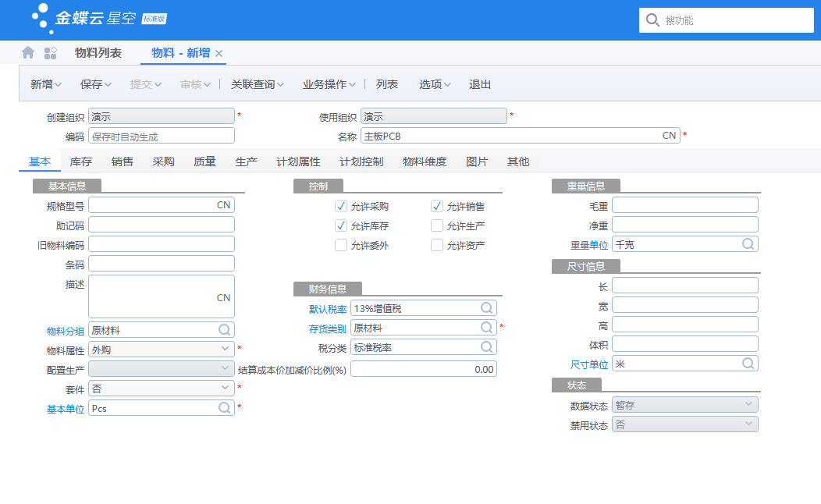
Task: Click the 结算成本价加减价比例 value field
Action: [x=424, y=369]
